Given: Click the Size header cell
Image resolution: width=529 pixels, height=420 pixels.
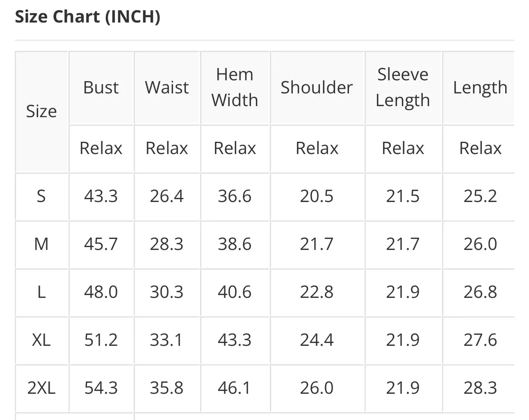Looking at the screenshot, I should point(41,111).
